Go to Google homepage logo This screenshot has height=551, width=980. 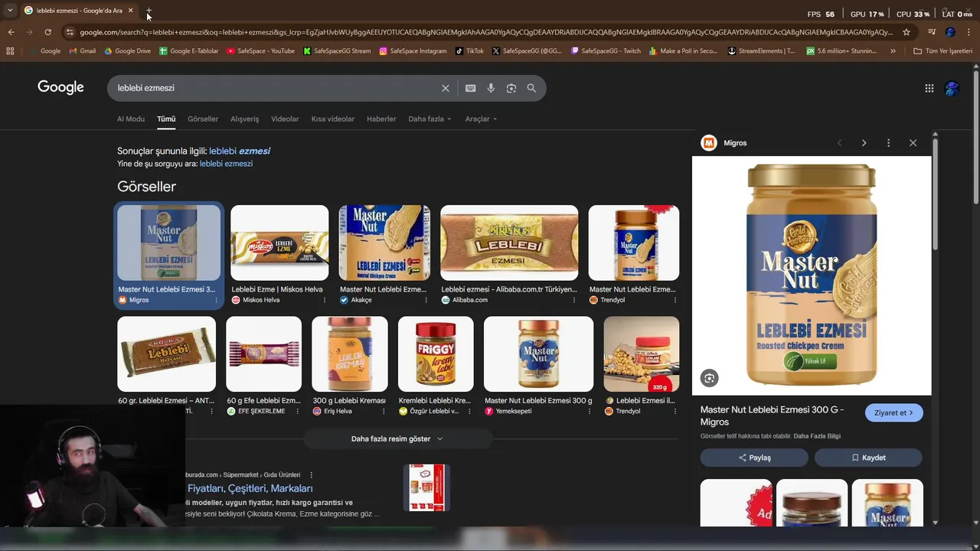coord(60,87)
